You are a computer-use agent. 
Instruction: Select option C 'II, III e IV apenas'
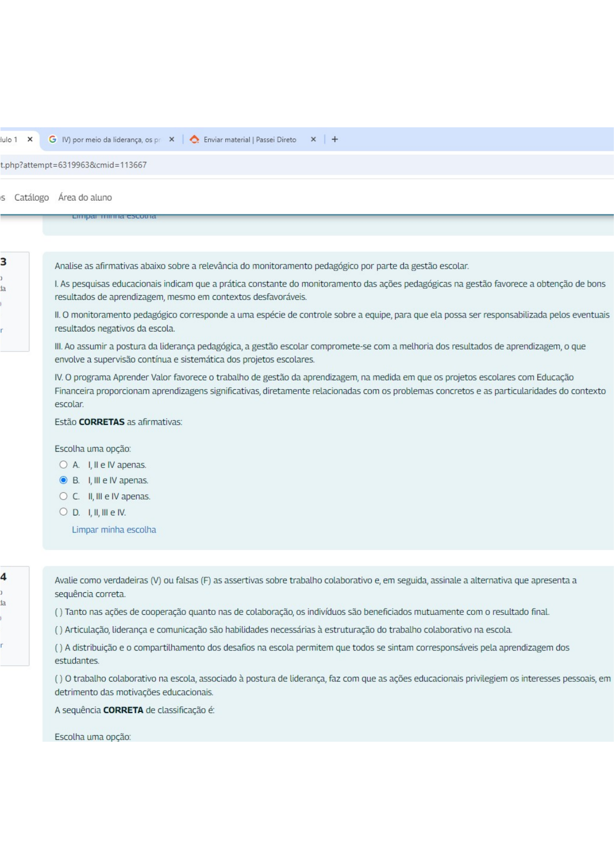pyautogui.click(x=63, y=496)
